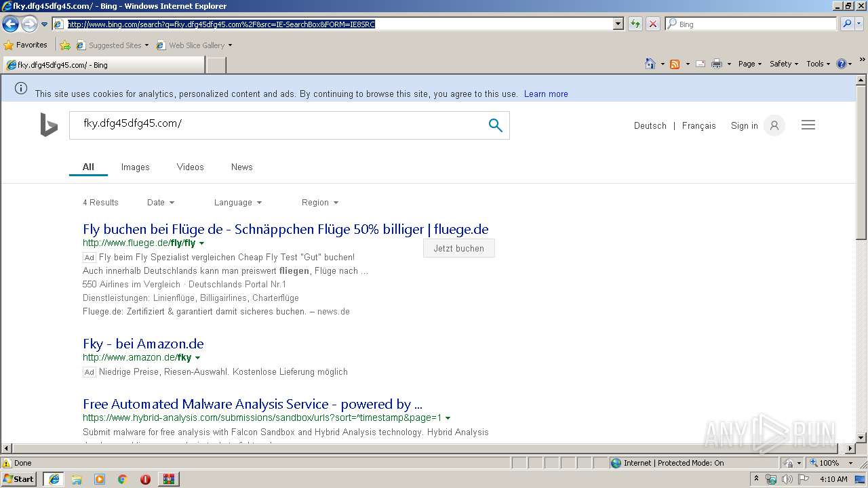
Task: Open the Windows Start menu
Action: pos(19,479)
